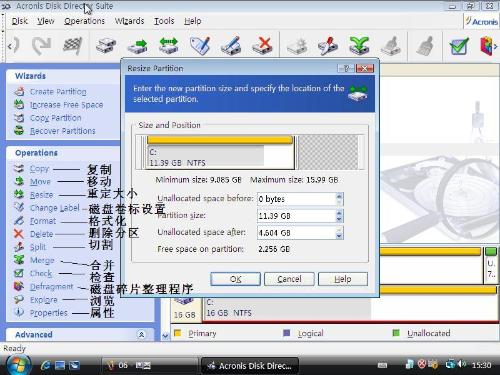This screenshot has width=500, height=375.
Task: Click the Merge partitions green arrows icon
Action: click(x=359, y=45)
